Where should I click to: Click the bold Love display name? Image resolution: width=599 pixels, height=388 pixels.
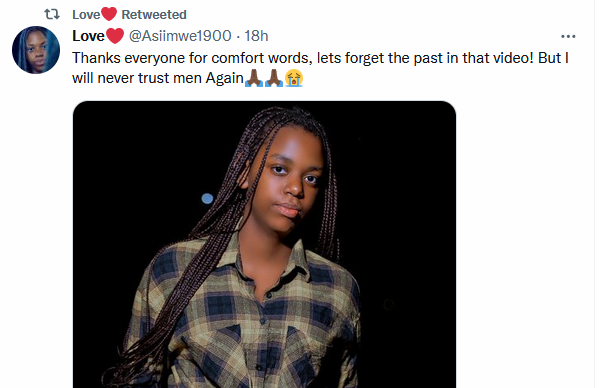click(x=88, y=36)
